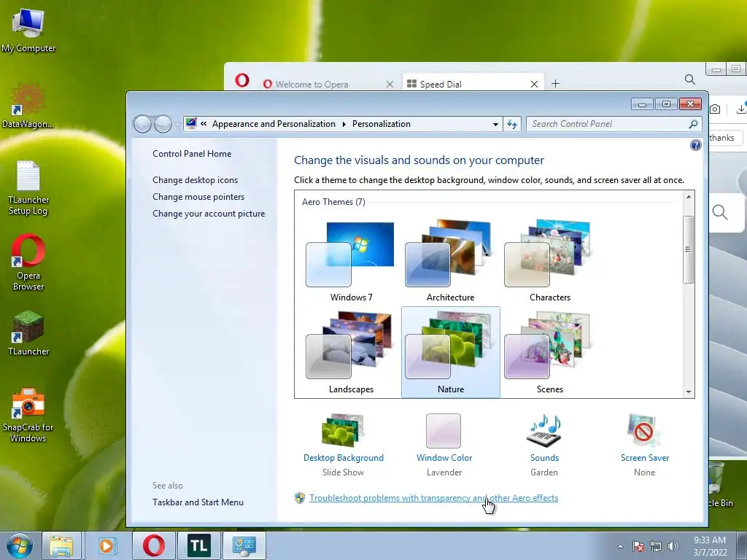
Task: Switch to Welcome to Opera tab
Action: 326,84
